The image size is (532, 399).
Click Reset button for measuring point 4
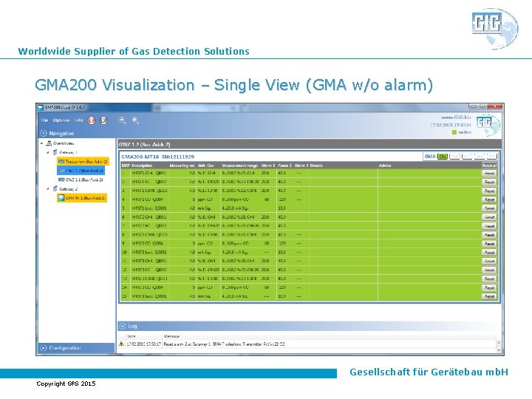click(489, 199)
